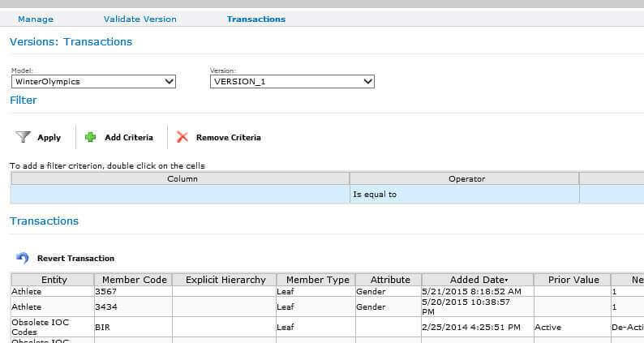The width and height of the screenshot is (644, 343).
Task: Select the Athlete row with code 3434
Action: pos(328,307)
